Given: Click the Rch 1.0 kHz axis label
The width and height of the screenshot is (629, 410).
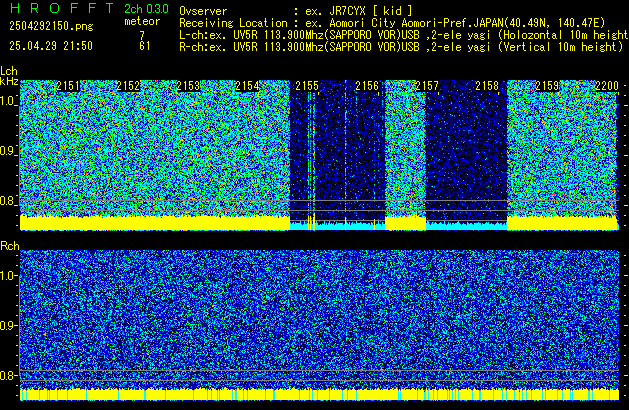Looking at the screenshot, I should [8, 276].
